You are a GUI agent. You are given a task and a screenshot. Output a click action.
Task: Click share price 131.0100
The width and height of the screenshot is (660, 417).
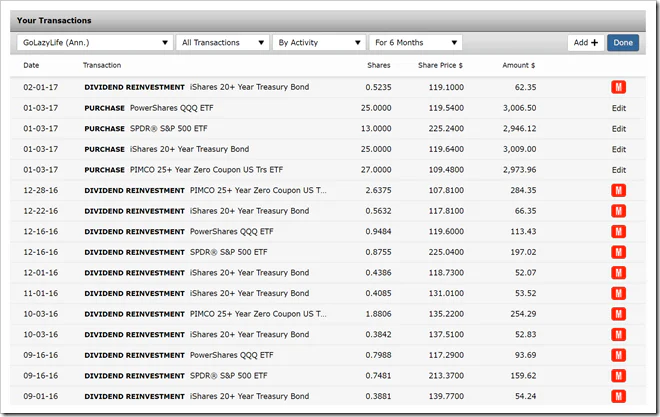[x=446, y=293]
